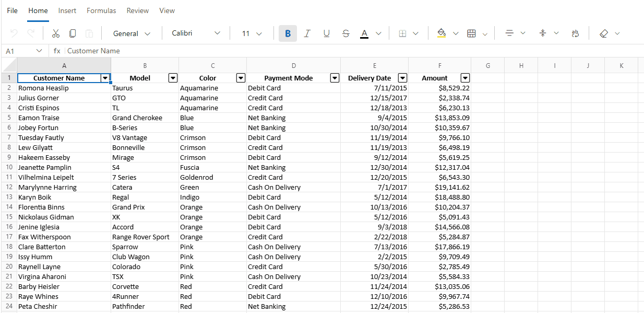
Task: Select the Cut tool
Action: (x=55, y=33)
